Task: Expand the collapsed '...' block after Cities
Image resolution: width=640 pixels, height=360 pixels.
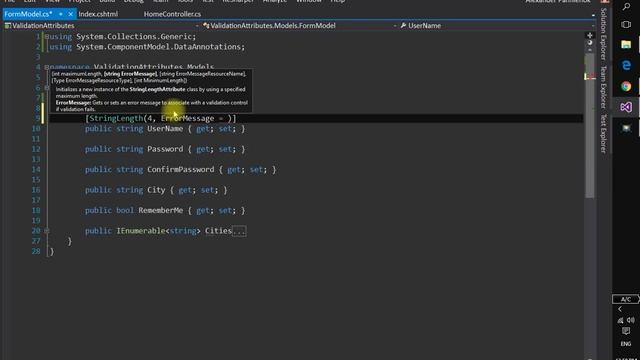Action: 239,231
